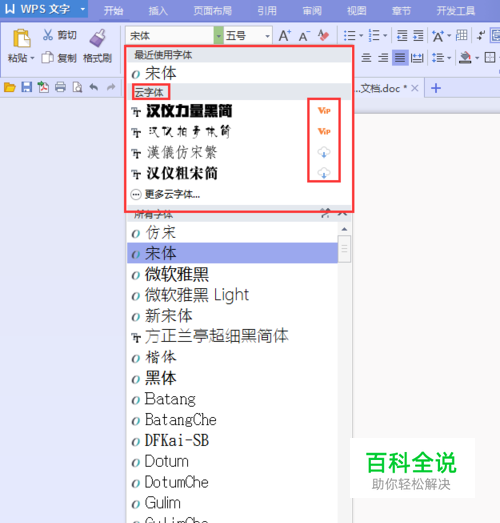Switch to the 引用 tab
The width and height of the screenshot is (500, 523).
[267, 11]
